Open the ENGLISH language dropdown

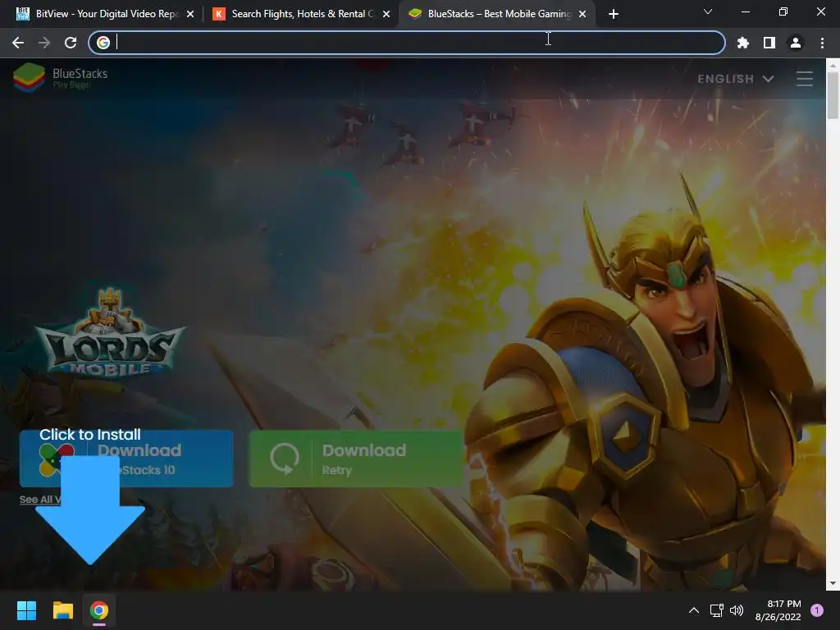pos(736,79)
